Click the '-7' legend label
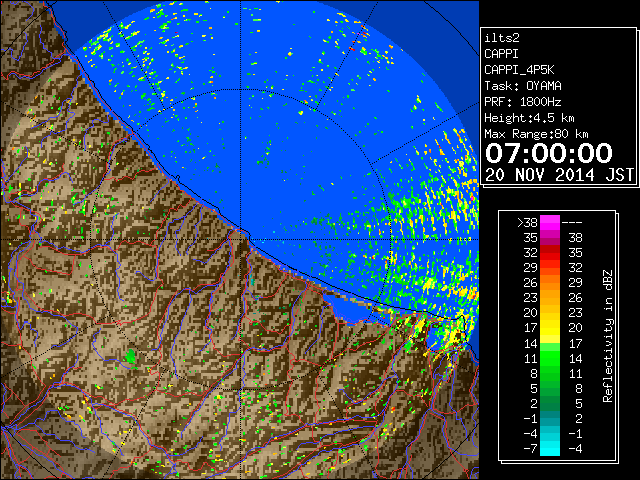640x480 pixels. pos(530,449)
